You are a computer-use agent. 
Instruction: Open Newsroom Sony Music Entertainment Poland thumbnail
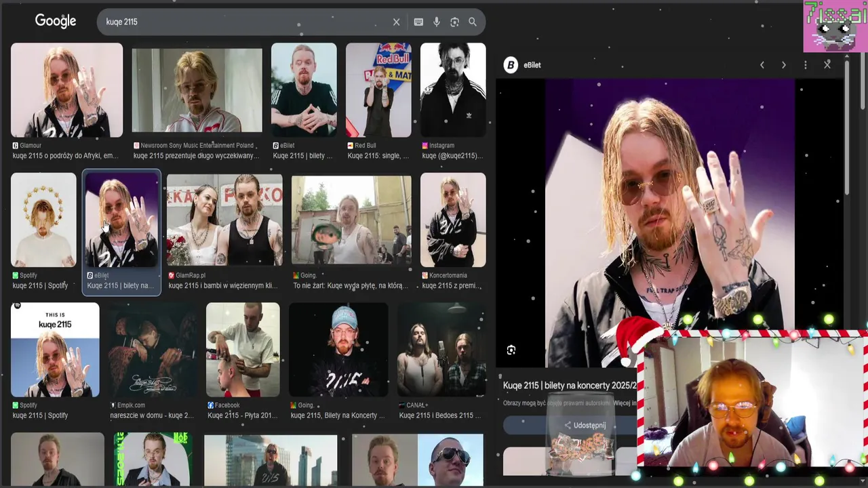[x=197, y=90]
